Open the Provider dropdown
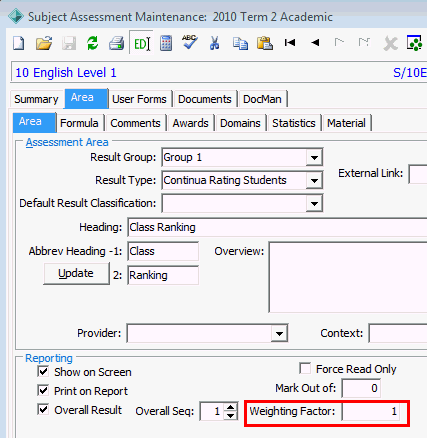427x438 pixels. pyautogui.click(x=279, y=333)
